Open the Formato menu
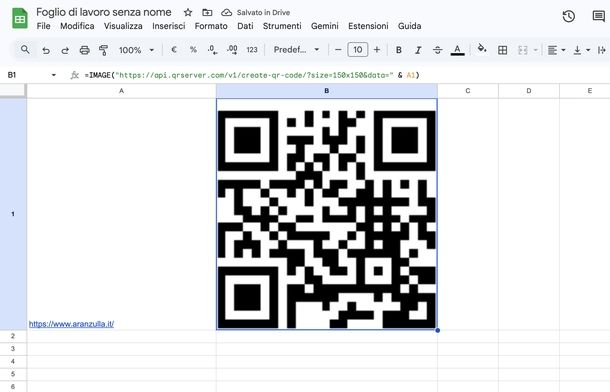610x392 pixels. 211,26
